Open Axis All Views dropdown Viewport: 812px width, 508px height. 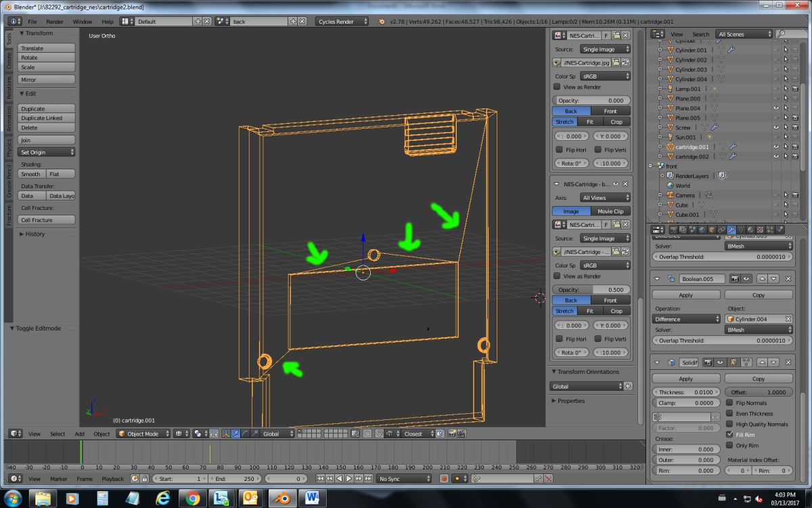605,198
